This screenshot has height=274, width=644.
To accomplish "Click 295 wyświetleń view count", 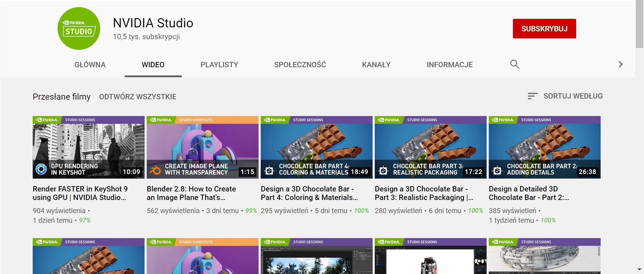I will [x=285, y=211].
